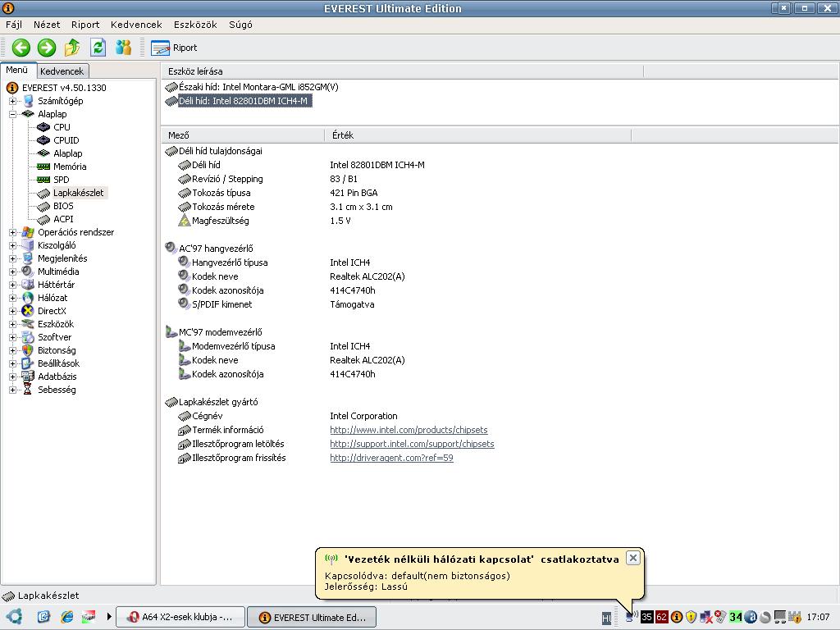Image resolution: width=840 pixels, height=630 pixels.
Task: Select the CPU item in the tree
Action: point(62,127)
